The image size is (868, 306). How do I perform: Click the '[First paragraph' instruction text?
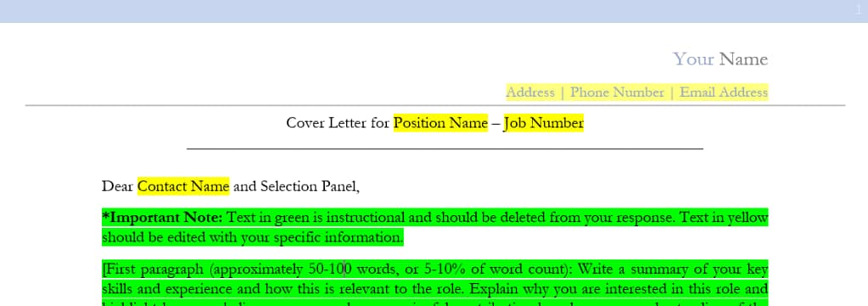pos(153,270)
